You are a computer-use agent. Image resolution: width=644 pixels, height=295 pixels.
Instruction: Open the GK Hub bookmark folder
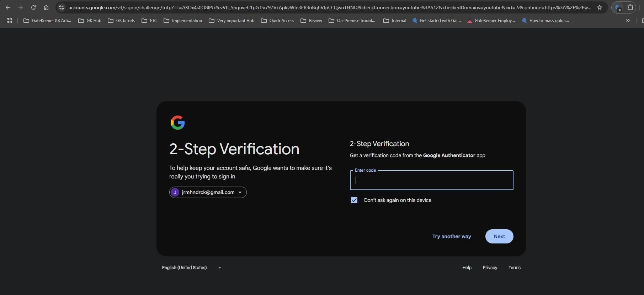[x=90, y=21]
